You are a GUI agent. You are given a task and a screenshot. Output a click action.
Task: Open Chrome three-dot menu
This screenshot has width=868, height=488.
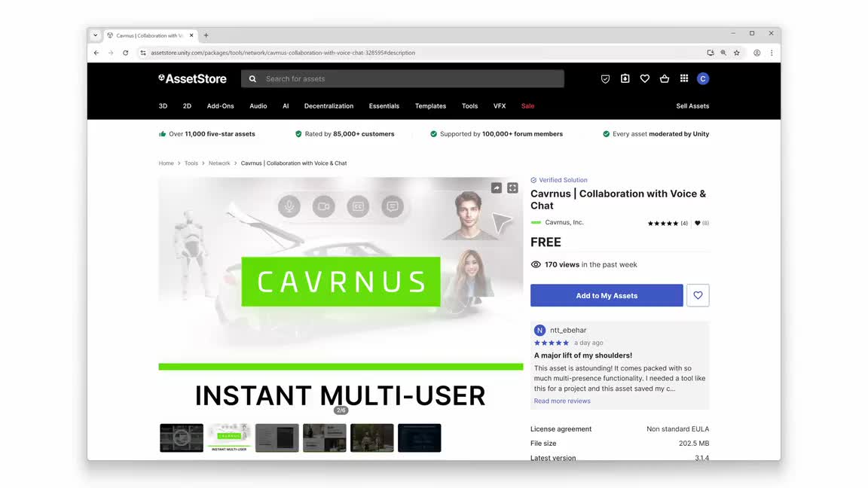click(772, 53)
